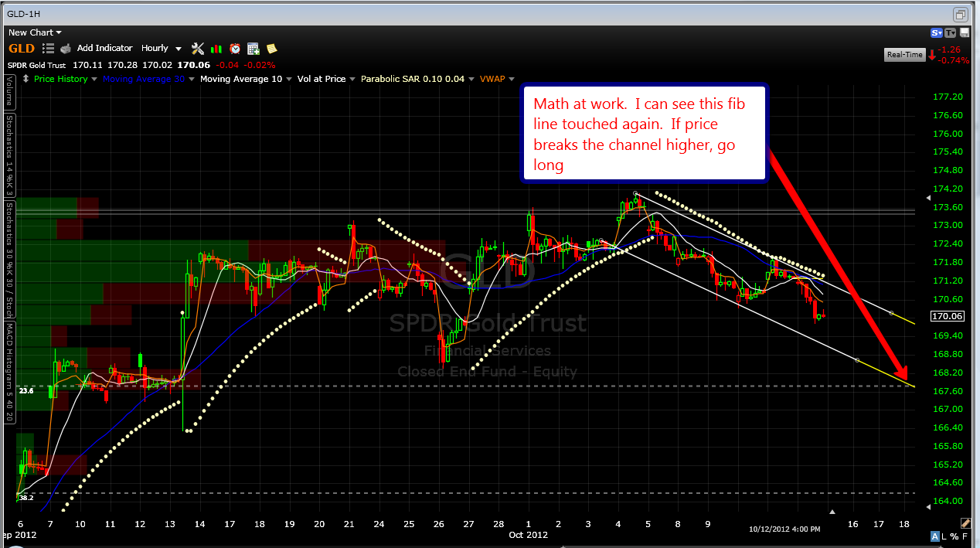Toggle the F button at bottom right

tap(965, 536)
